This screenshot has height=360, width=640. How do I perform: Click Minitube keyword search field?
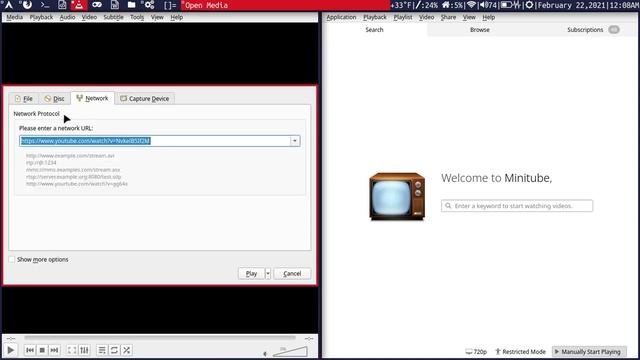pos(517,206)
